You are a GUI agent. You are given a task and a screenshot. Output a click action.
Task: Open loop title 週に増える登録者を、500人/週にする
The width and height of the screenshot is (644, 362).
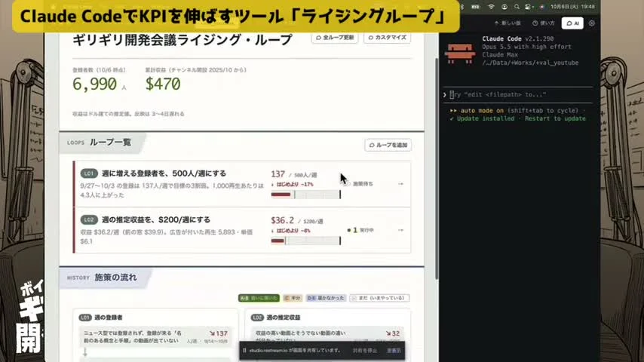[x=164, y=173]
